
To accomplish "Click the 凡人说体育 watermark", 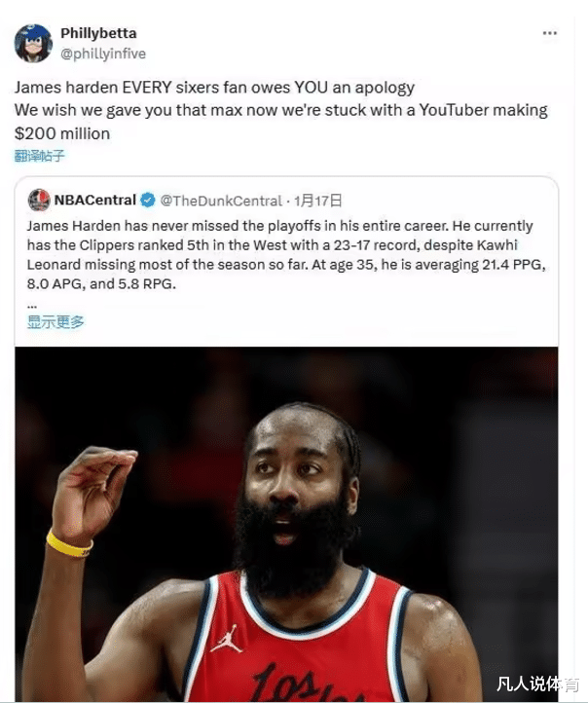I will click(537, 684).
